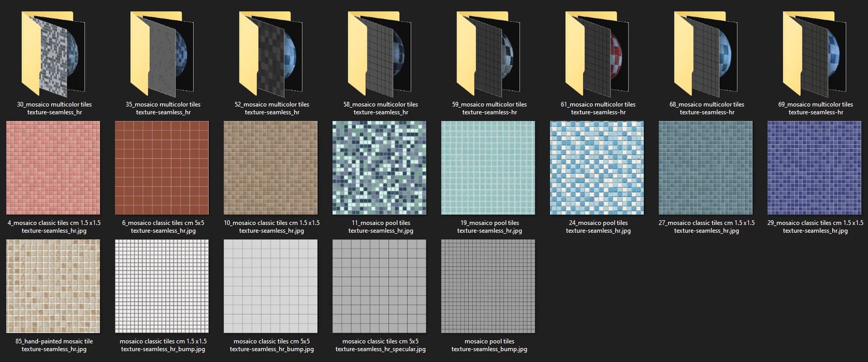Click file name "mosaico classic tiles cm 5x5 texture-seamless_hr_specular.jpg"
Screen dimensions: 868x362
pos(381,345)
